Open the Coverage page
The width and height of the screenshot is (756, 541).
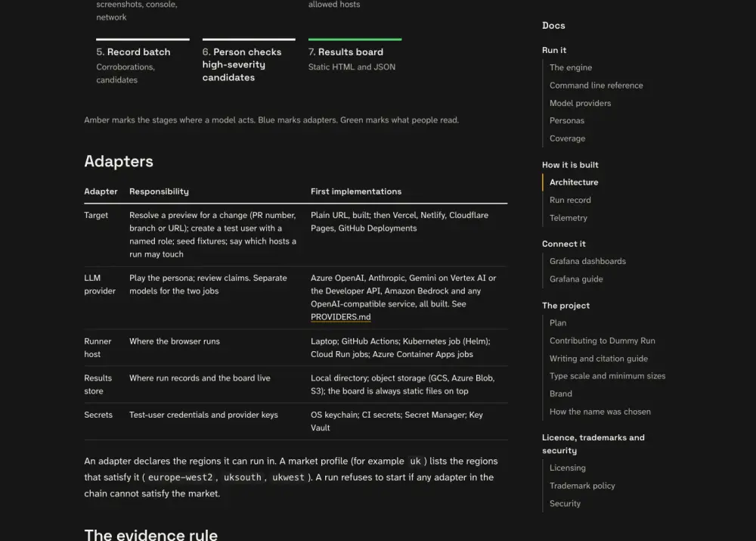click(x=567, y=138)
